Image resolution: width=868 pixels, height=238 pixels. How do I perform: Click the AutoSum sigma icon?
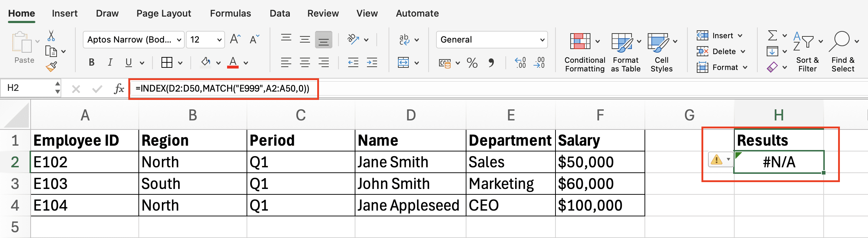pyautogui.click(x=772, y=35)
